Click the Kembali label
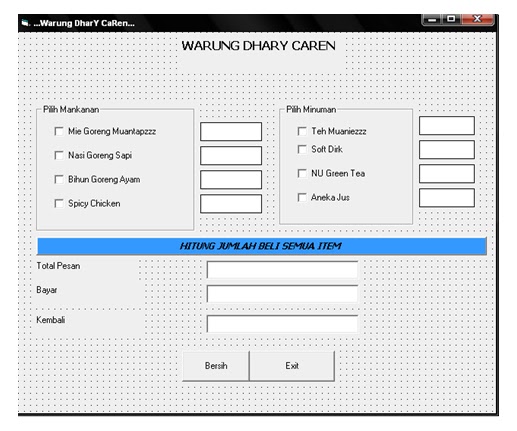 tap(51, 320)
